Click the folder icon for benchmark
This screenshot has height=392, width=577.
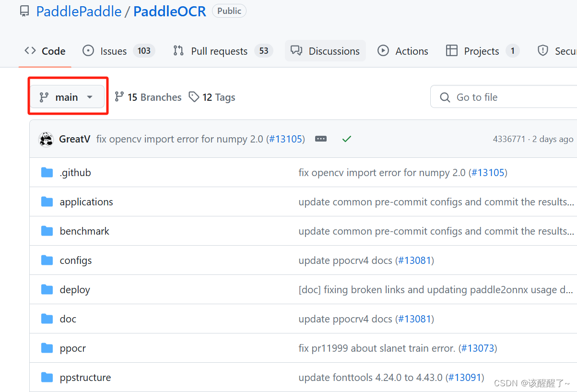click(x=47, y=231)
